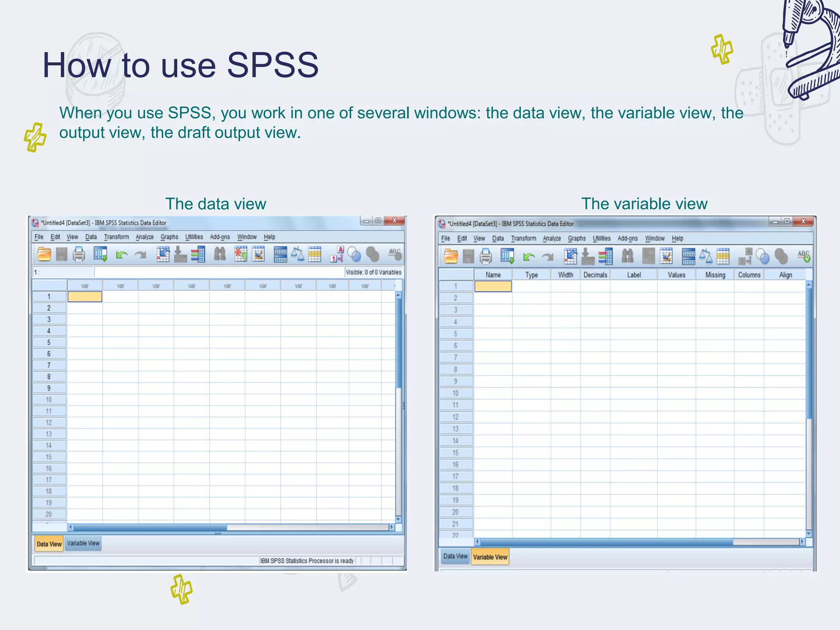
Task: Click Spell check ABC icon in variable view
Action: point(804,256)
